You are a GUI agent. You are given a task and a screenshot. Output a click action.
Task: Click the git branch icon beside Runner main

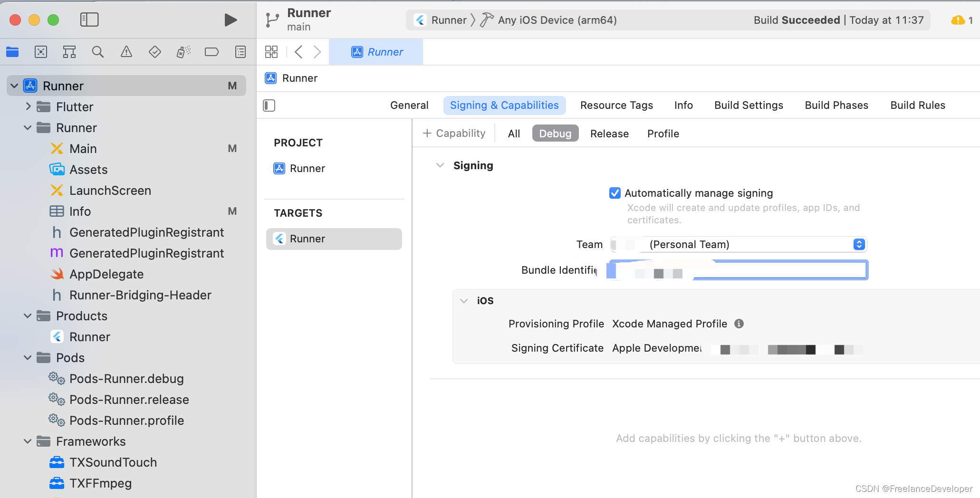coord(272,20)
